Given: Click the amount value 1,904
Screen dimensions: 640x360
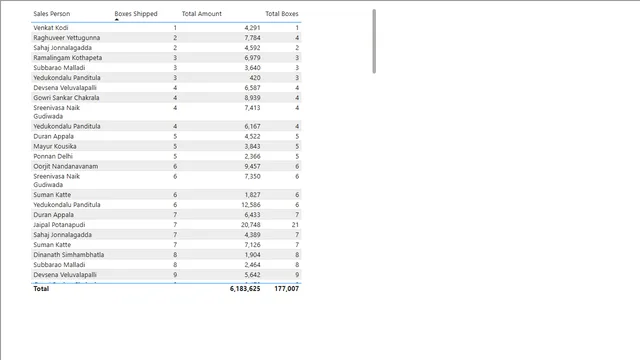Looking at the screenshot, I should (252, 255).
